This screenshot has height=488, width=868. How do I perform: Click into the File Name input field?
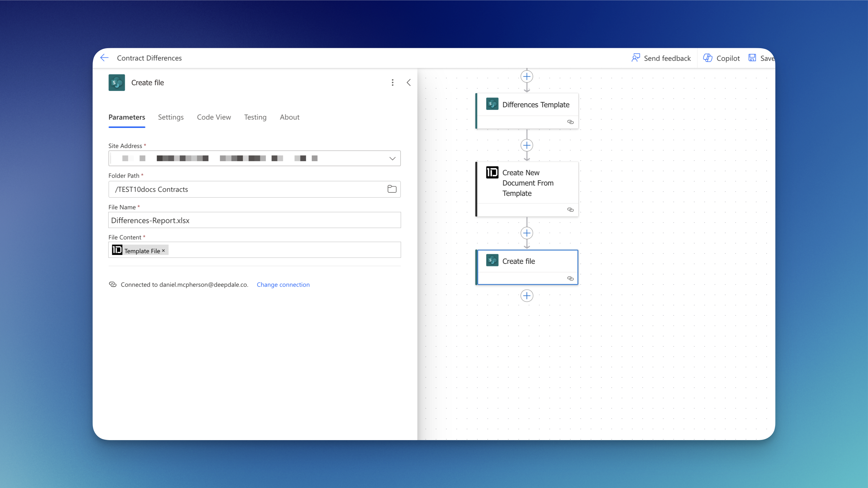point(255,220)
